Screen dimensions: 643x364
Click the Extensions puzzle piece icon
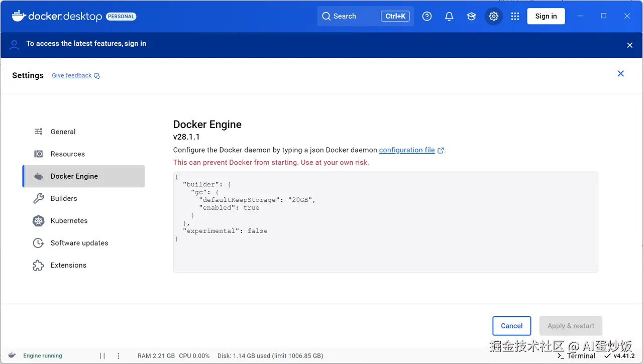click(x=38, y=265)
